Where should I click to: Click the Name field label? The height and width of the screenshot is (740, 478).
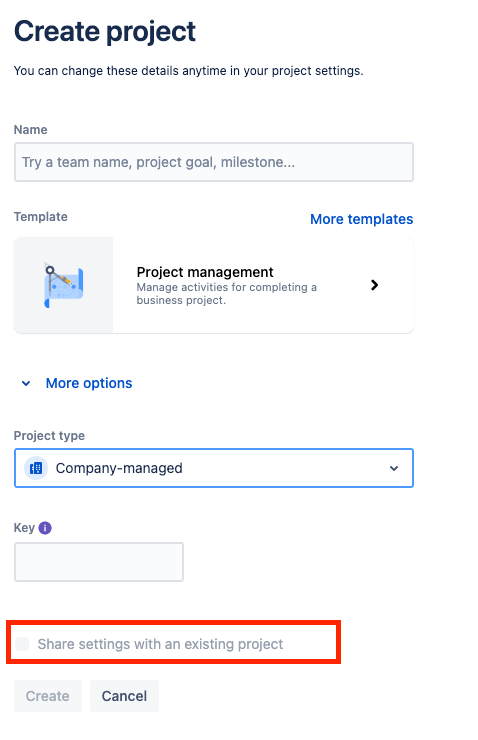tap(31, 130)
